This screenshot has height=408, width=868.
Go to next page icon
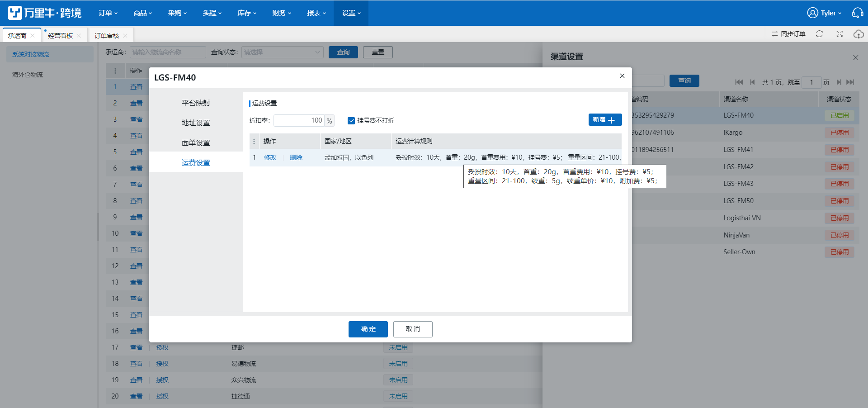(x=839, y=82)
